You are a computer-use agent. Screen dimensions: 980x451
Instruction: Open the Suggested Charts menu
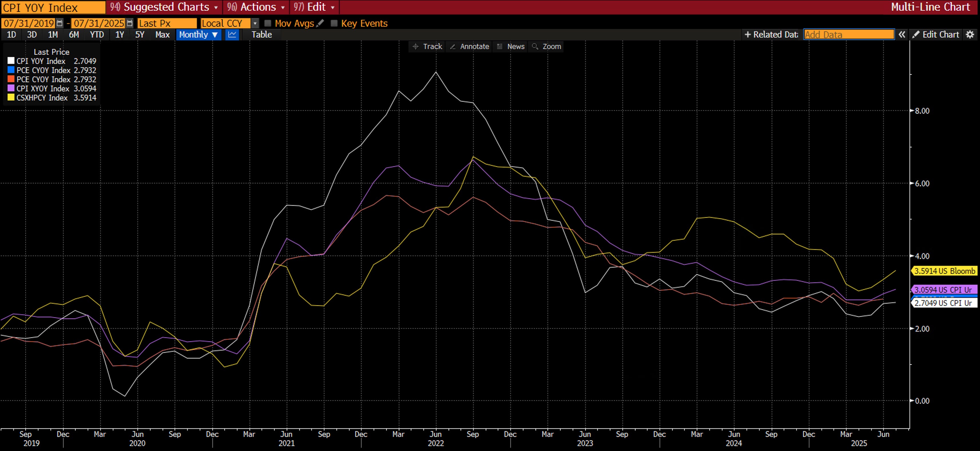point(164,7)
